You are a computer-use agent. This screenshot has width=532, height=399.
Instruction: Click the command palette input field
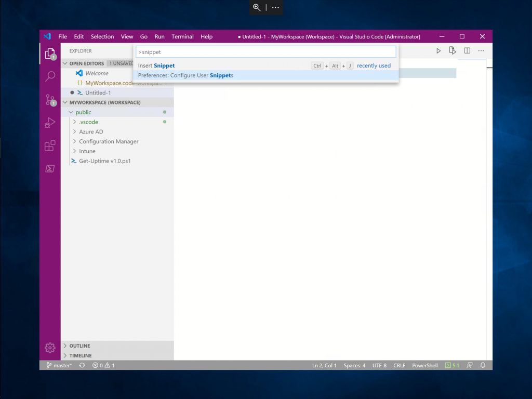tap(265, 52)
